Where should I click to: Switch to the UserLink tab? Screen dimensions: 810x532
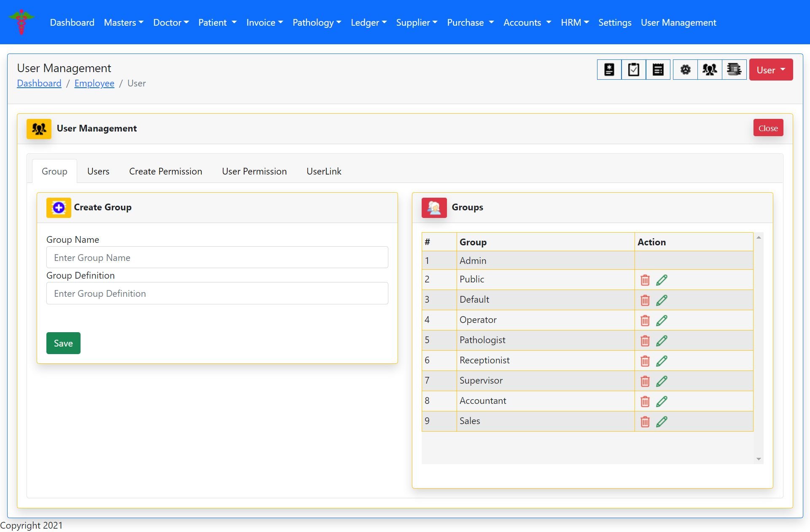(x=323, y=171)
